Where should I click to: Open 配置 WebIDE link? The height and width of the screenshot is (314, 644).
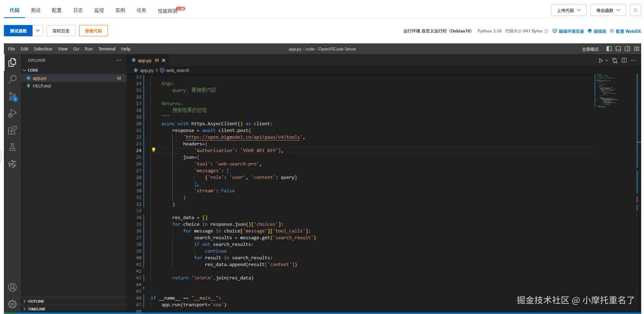625,31
